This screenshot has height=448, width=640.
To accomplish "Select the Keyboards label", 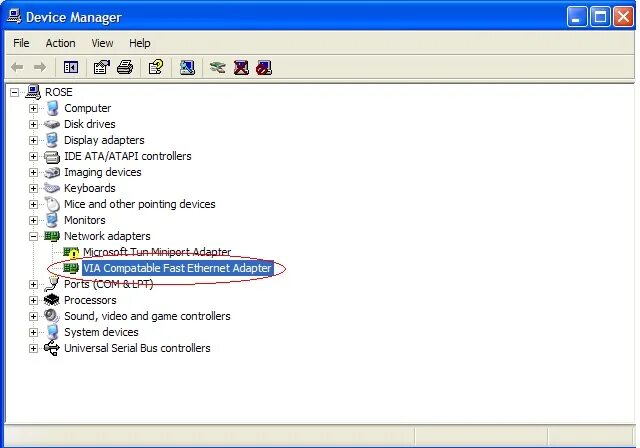I will 90,188.
